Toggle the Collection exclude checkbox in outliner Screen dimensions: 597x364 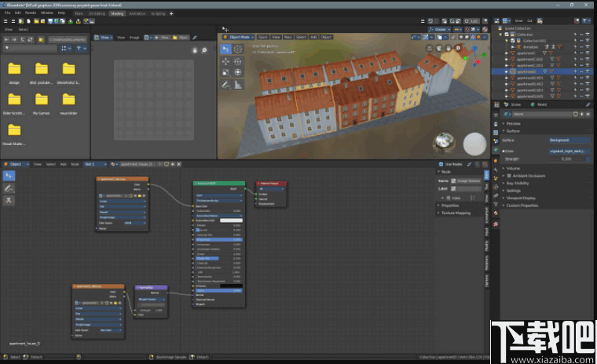(507, 35)
